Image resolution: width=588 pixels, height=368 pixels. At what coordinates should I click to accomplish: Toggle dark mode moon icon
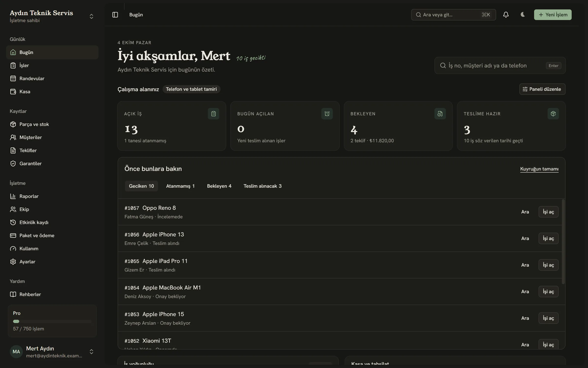click(523, 15)
